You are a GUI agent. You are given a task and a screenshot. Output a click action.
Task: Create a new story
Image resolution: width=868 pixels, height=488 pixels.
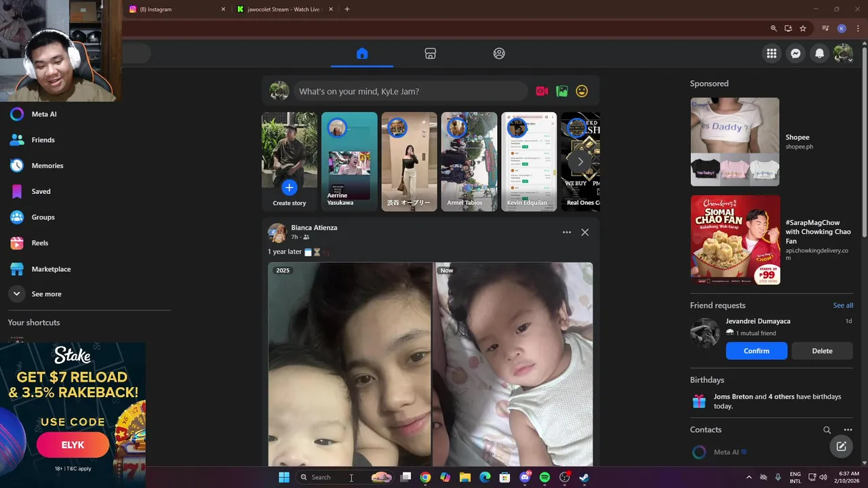[x=290, y=161]
